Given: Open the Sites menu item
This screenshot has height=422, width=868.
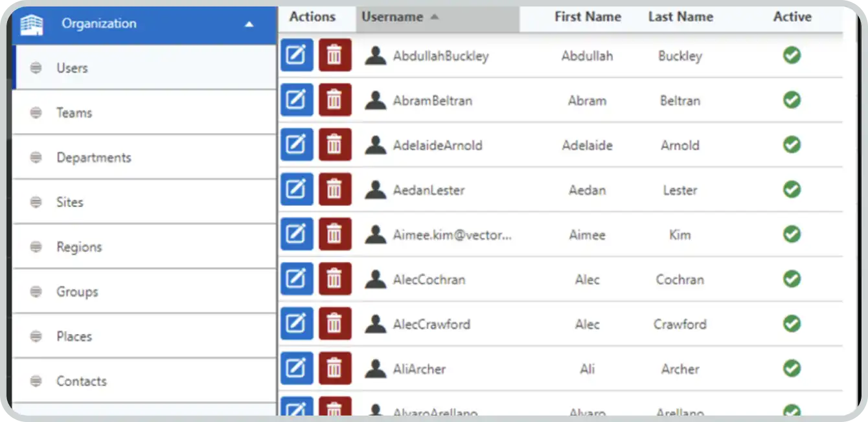Looking at the screenshot, I should click(x=145, y=202).
